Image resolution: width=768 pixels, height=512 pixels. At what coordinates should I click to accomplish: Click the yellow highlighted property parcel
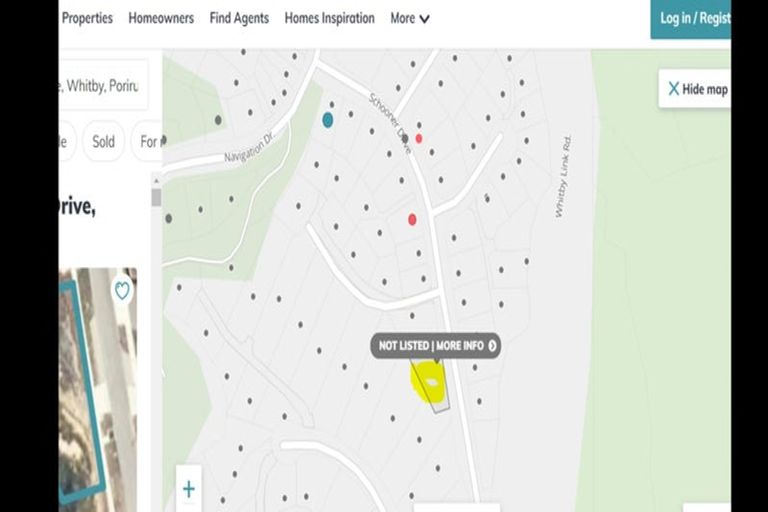pos(428,381)
